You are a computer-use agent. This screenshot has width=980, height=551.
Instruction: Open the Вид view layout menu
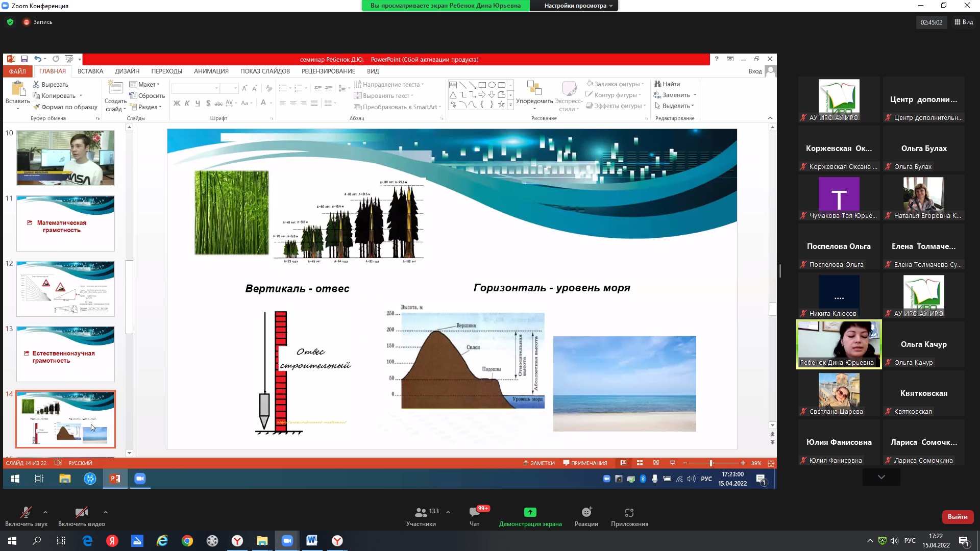[x=964, y=22]
